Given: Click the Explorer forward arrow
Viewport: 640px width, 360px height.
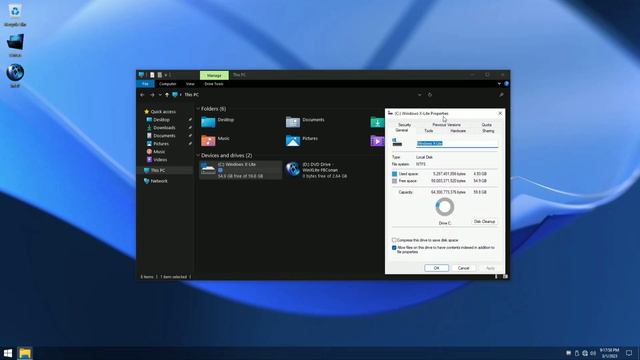Looking at the screenshot, I should coord(152,95).
